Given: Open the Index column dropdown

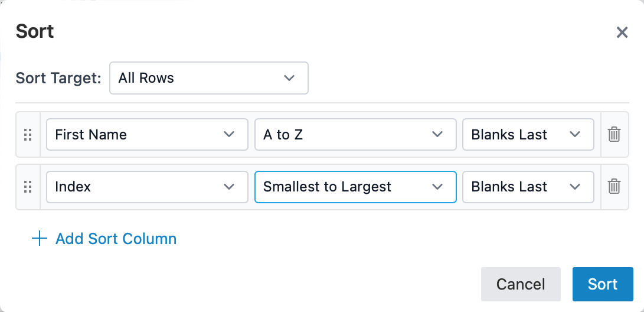Looking at the screenshot, I should pos(146,187).
